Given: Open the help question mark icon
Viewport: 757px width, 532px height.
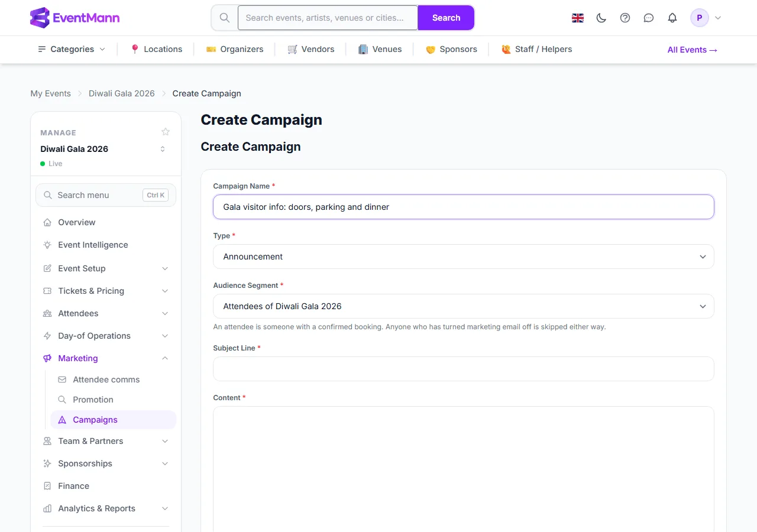Looking at the screenshot, I should [625, 18].
